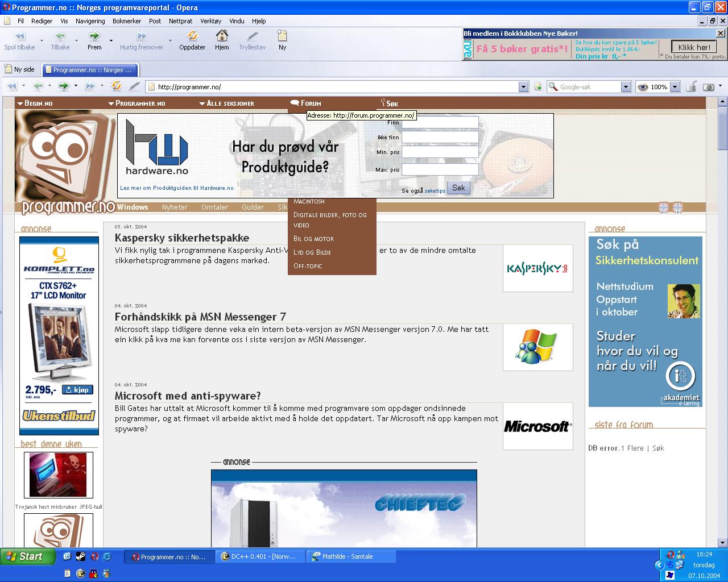Switch to Mathilde - Samtale taskbar window
The width and height of the screenshot is (728, 582).
351,556
